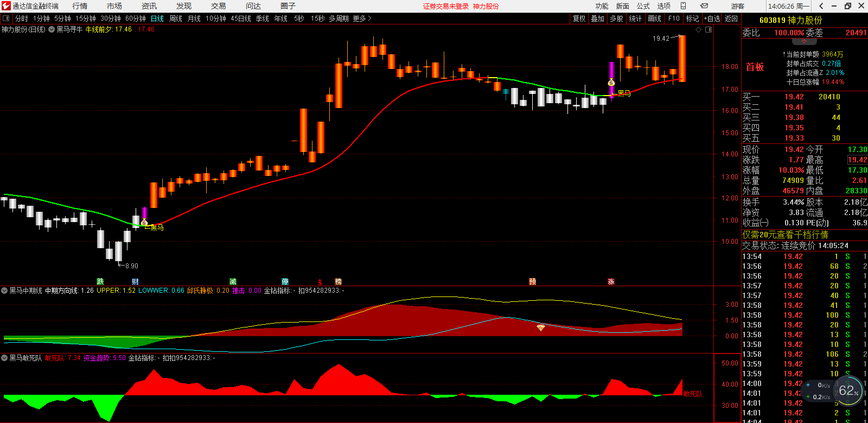The height and width of the screenshot is (423, 868).
Task: Open 仅需20元查看千档行情 link
Action: tap(785, 235)
